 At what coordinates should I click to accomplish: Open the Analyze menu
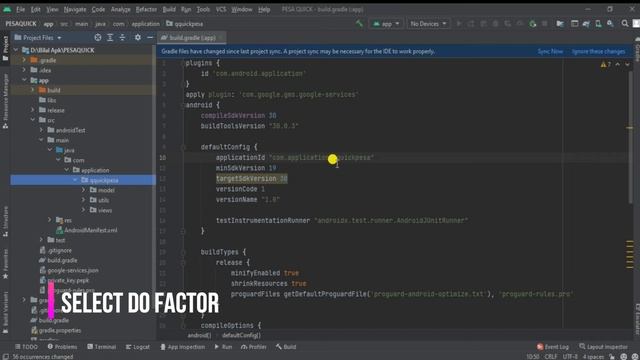pyautogui.click(x=120, y=9)
